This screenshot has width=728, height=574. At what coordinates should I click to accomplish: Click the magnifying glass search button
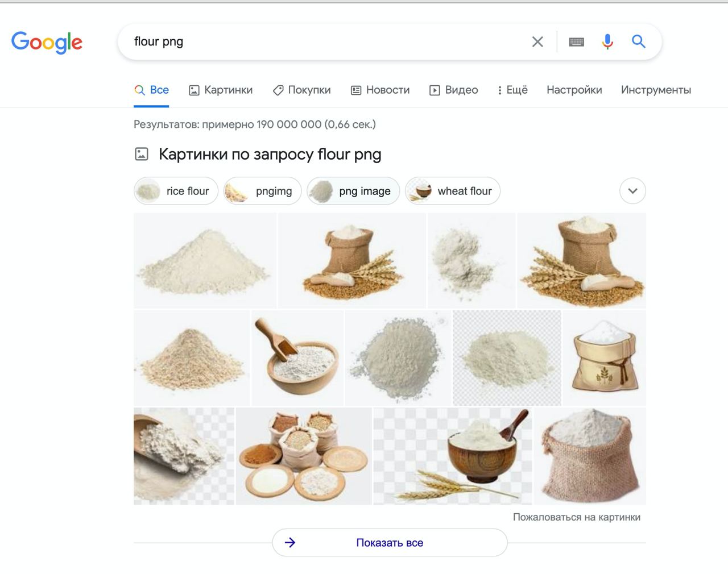(639, 41)
